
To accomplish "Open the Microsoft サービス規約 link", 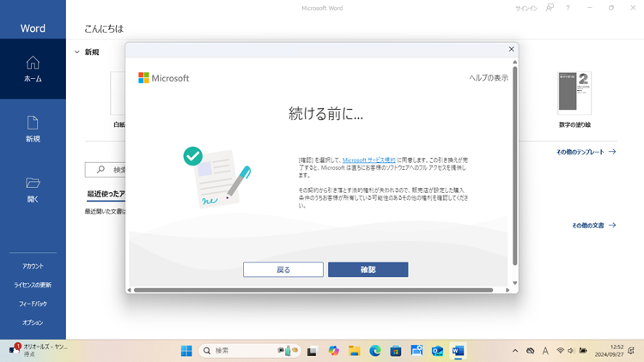I will click(x=368, y=160).
